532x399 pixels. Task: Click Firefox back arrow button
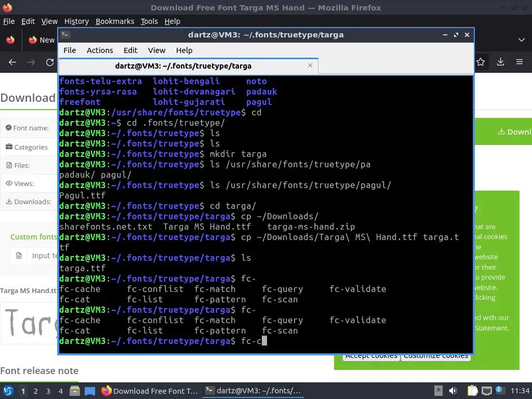[12, 62]
